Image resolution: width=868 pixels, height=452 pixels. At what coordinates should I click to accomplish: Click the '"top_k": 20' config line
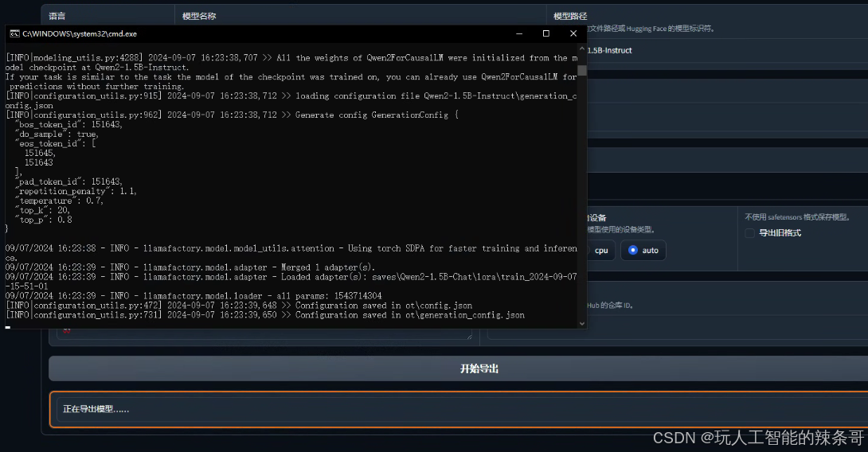click(43, 210)
